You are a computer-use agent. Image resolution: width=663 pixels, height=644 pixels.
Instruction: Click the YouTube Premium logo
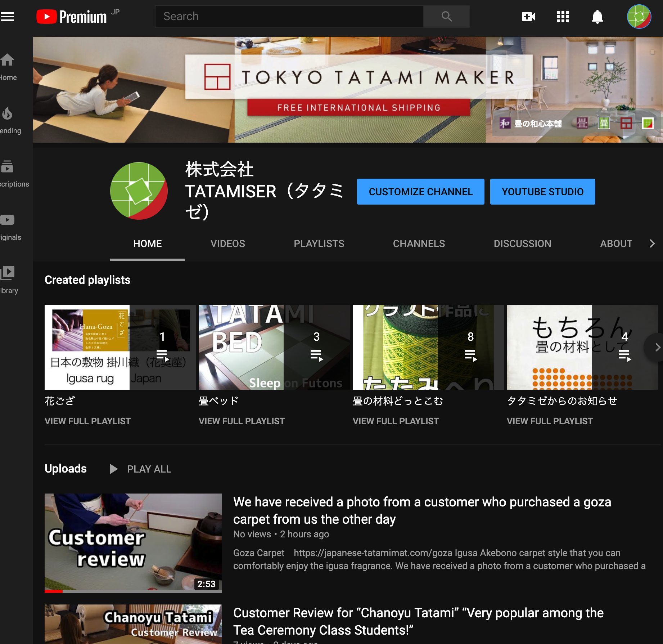(72, 17)
